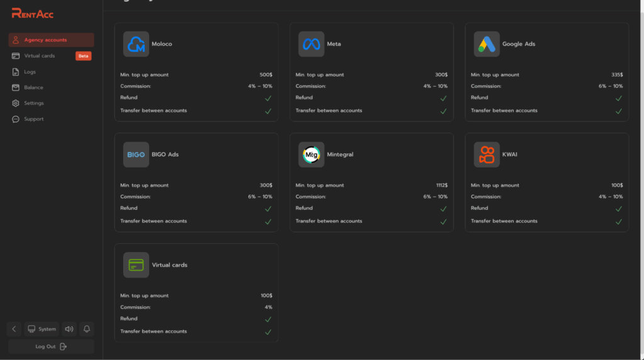This screenshot has width=644, height=360.
Task: Collapse the sidebar with the back chevron
Action: (x=14, y=329)
